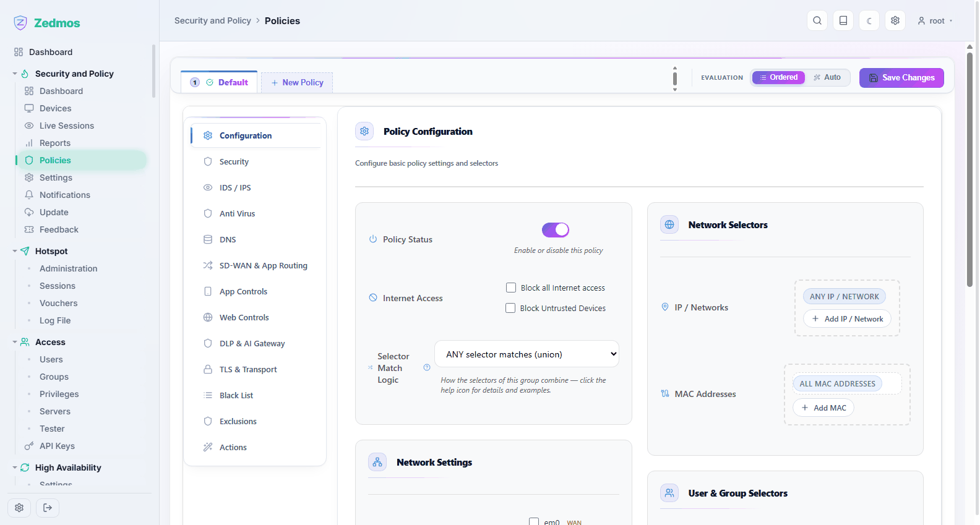Viewport: 980px width, 525px height.
Task: Open the root user menu
Action: 935,20
